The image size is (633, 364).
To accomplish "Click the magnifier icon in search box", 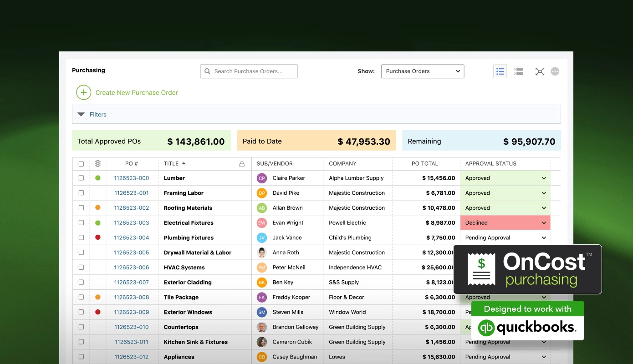I will coord(208,71).
